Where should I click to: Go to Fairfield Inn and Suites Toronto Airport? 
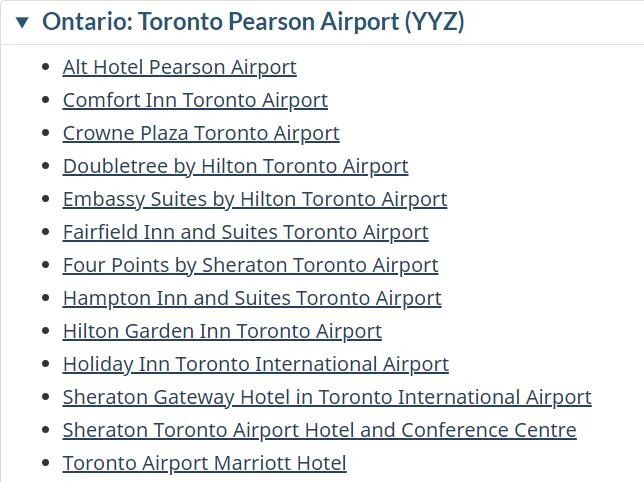coord(245,232)
